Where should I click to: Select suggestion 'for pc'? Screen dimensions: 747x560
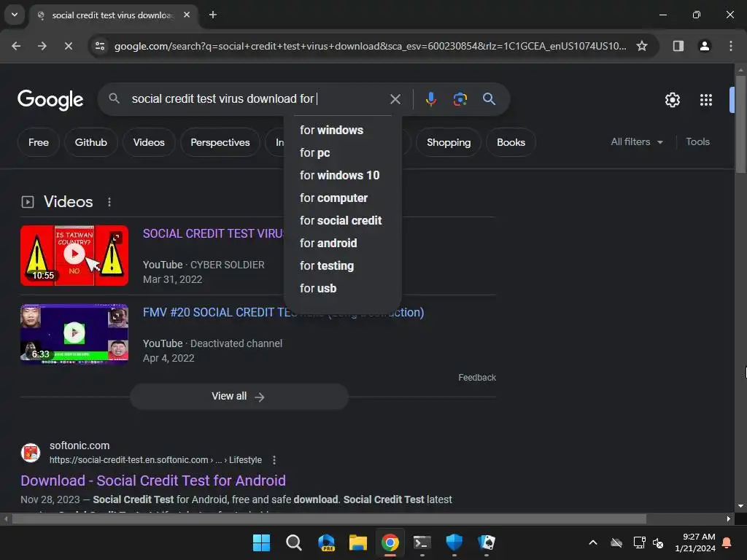click(x=343, y=153)
